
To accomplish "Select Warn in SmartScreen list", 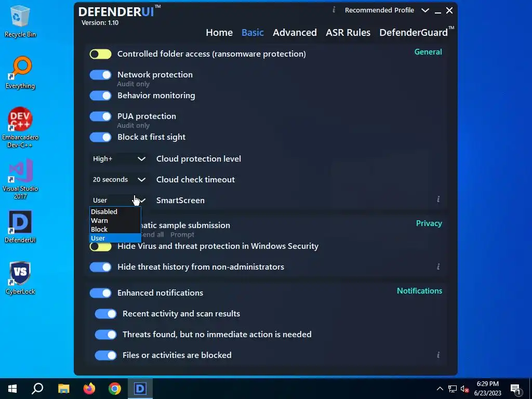I will click(115, 220).
